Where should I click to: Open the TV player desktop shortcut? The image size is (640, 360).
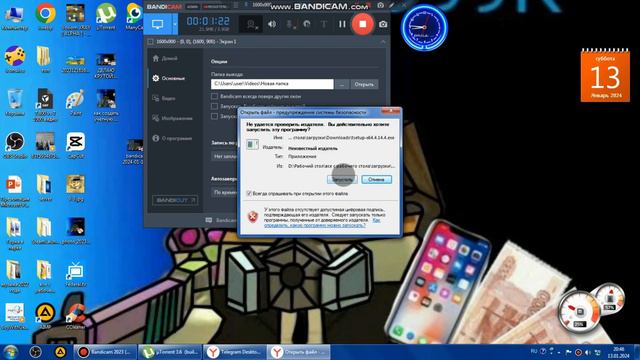pyautogui.click(x=76, y=273)
